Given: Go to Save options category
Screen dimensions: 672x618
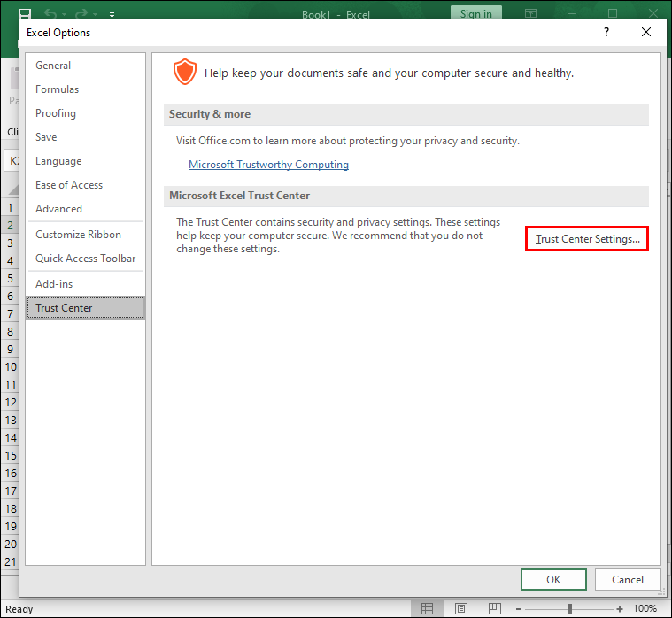Looking at the screenshot, I should pos(85,137).
